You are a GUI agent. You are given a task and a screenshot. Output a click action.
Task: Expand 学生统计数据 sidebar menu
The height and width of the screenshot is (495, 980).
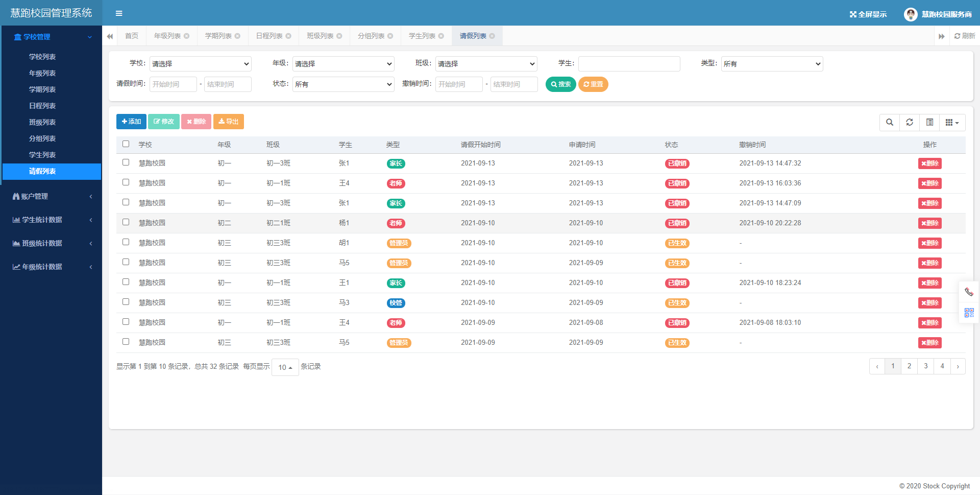point(51,220)
